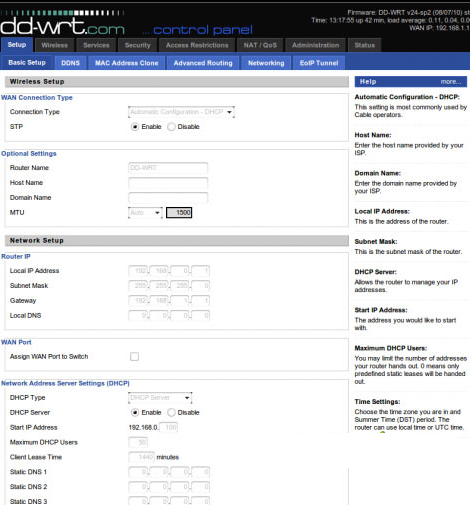Open the DHCP Type dropdown

[160, 398]
